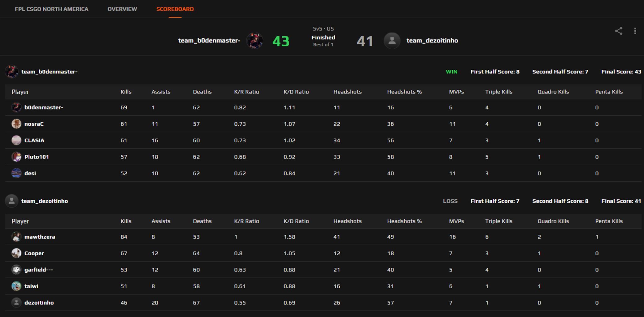
Task: Click 'Final Score: 41' text
Action: (621, 201)
